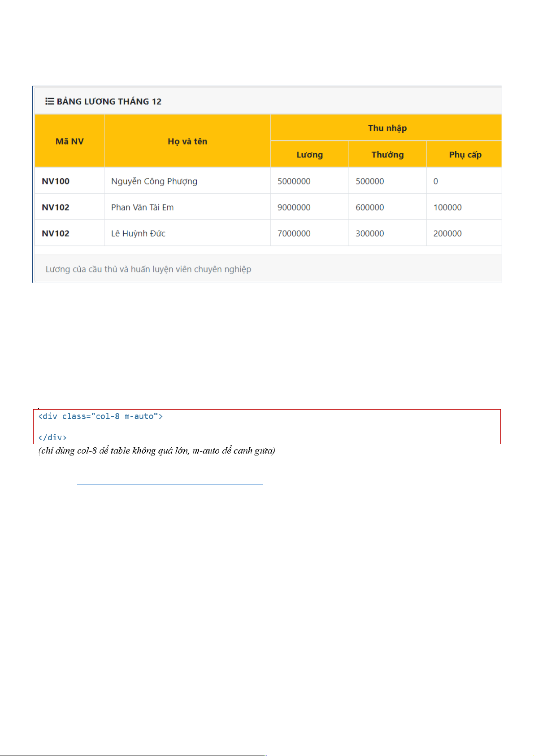Click the allowance value 200000
534x756 pixels.
tap(447, 233)
